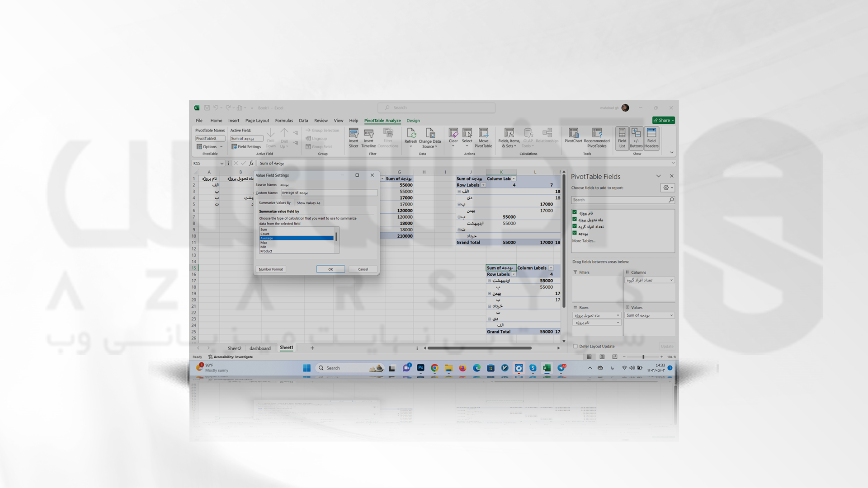Image resolution: width=868 pixels, height=488 pixels.
Task: Add a new sheet with plus icon
Action: (312, 348)
